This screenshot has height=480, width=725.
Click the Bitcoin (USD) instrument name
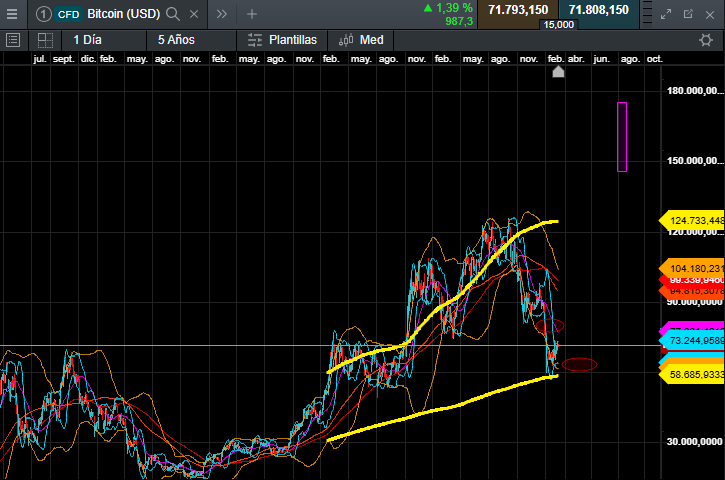tap(123, 14)
